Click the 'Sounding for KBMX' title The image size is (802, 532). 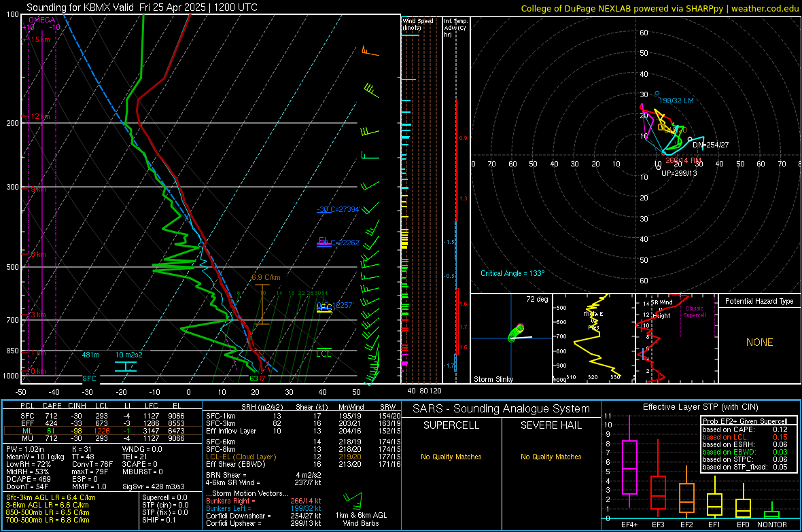(141, 7)
